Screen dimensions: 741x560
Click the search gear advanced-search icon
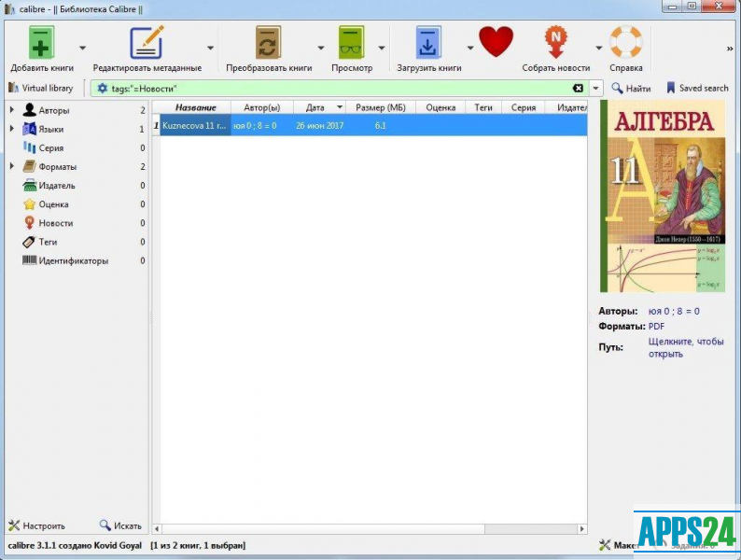102,89
